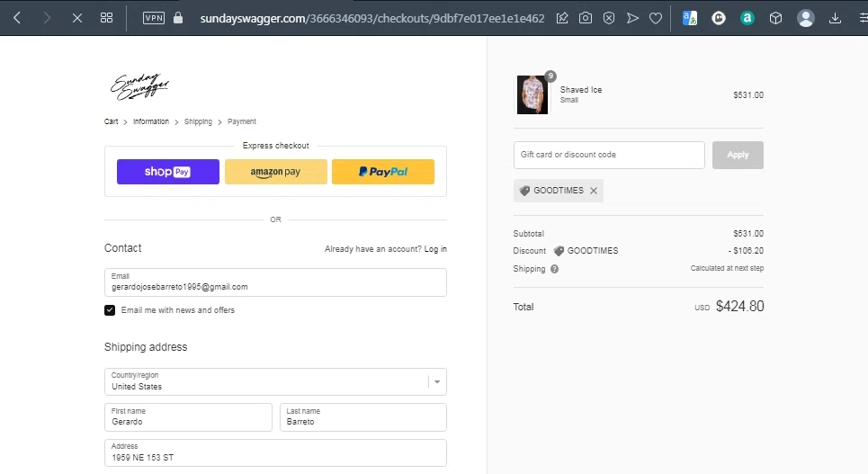Click the browser back arrow

16,18
